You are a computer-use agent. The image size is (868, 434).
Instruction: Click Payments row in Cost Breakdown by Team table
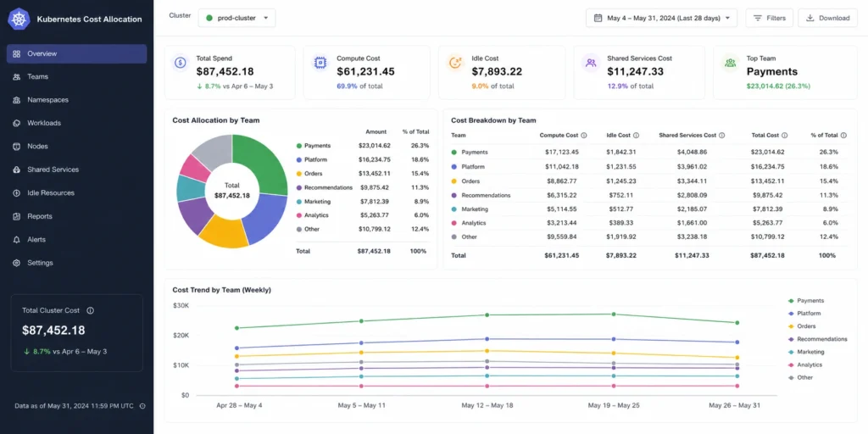(649, 152)
